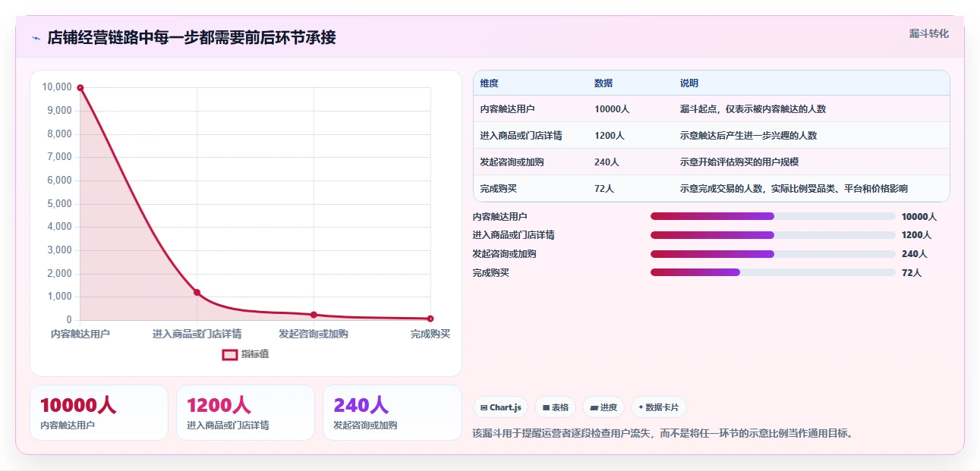Click progress list value 240人
The height and width of the screenshot is (471, 980).
[x=914, y=254]
